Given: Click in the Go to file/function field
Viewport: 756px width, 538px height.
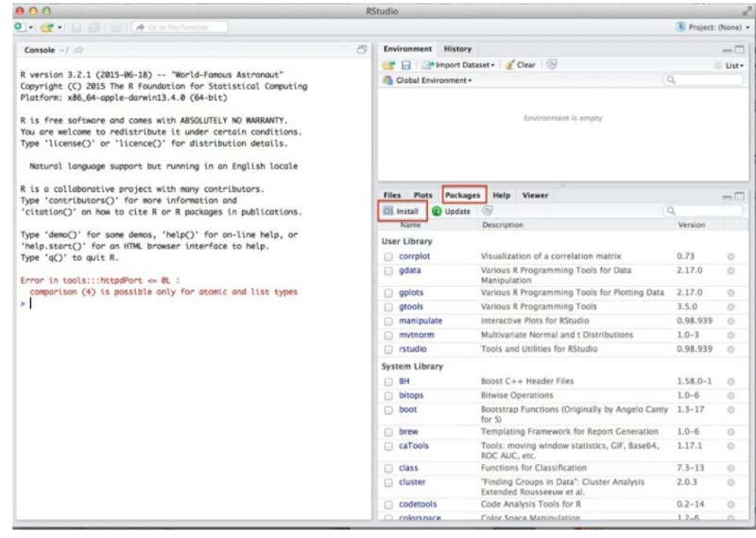Looking at the screenshot, I should 180,27.
